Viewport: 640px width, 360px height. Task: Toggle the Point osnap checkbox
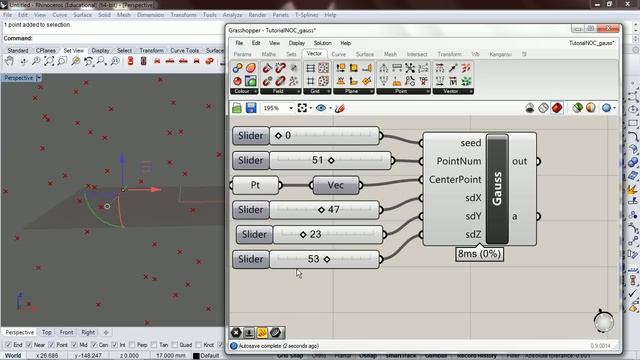51,345
